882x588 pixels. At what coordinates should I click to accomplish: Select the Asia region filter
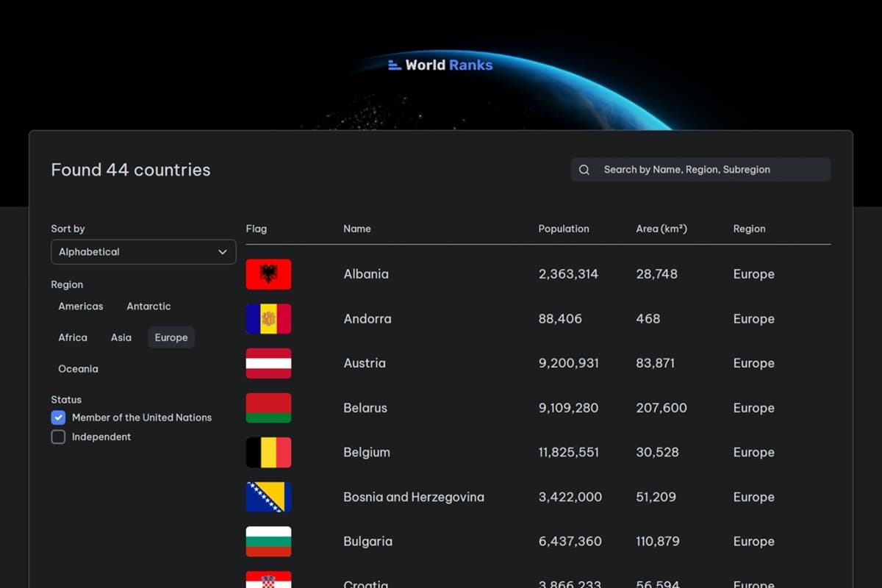click(121, 337)
